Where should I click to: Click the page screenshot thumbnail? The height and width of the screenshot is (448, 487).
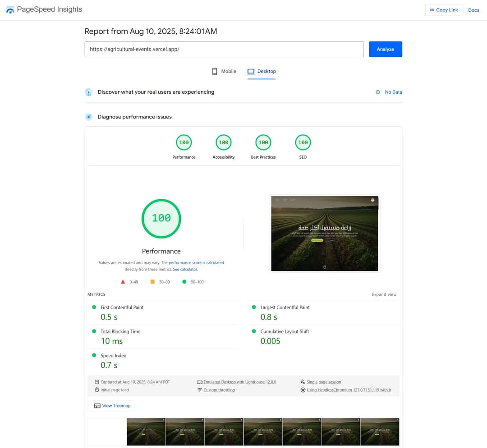pos(325,233)
